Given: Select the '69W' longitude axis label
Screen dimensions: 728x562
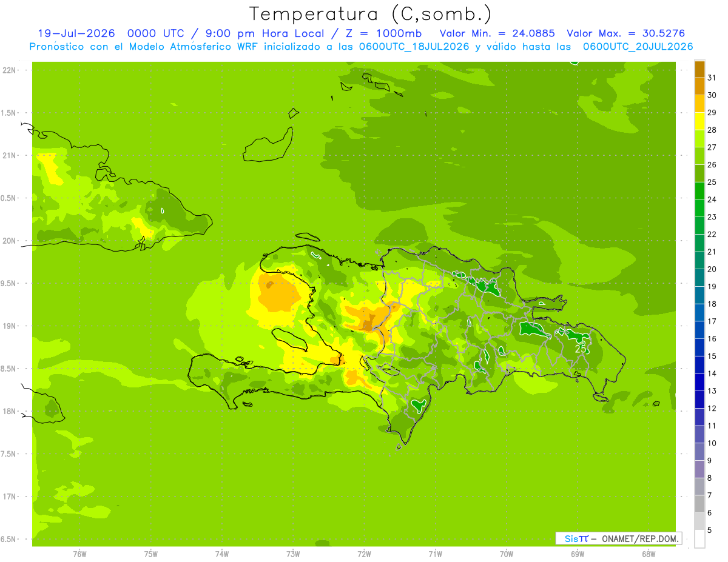Looking at the screenshot, I should pos(578,554).
